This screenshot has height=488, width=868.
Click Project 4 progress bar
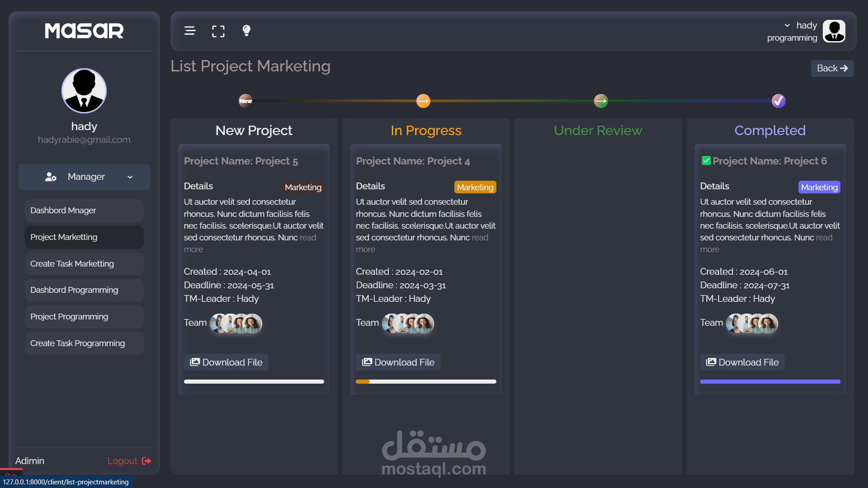426,382
